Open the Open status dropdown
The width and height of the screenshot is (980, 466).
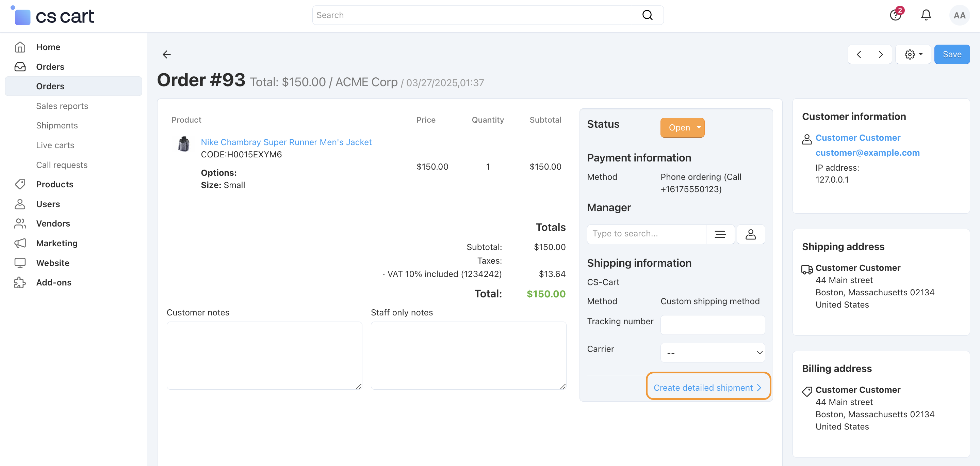pos(683,127)
